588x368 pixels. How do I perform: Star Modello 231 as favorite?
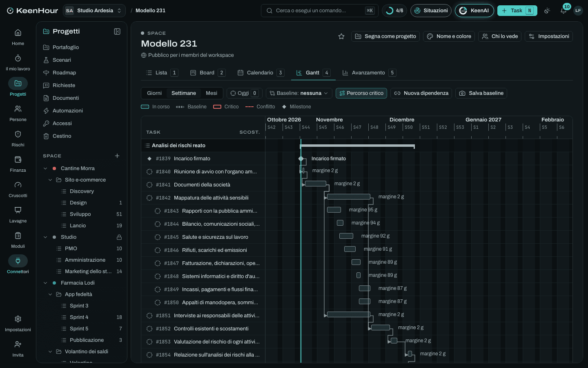[x=341, y=36]
